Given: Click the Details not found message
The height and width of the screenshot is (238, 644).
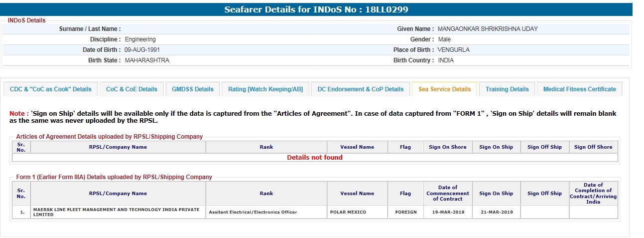Looking at the screenshot, I should pyautogui.click(x=315, y=158).
